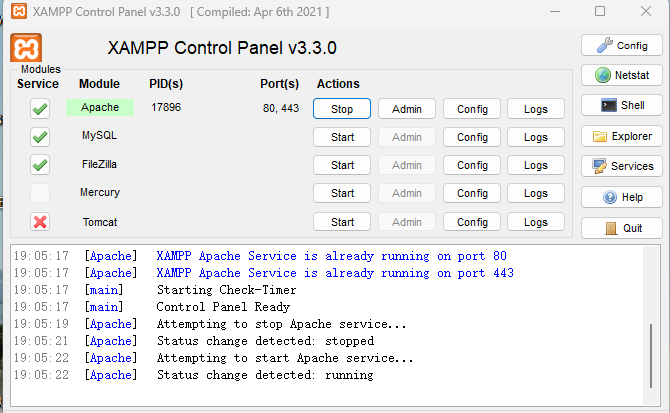Open Explorer with the folder icon
The image size is (670, 413).
coord(622,136)
